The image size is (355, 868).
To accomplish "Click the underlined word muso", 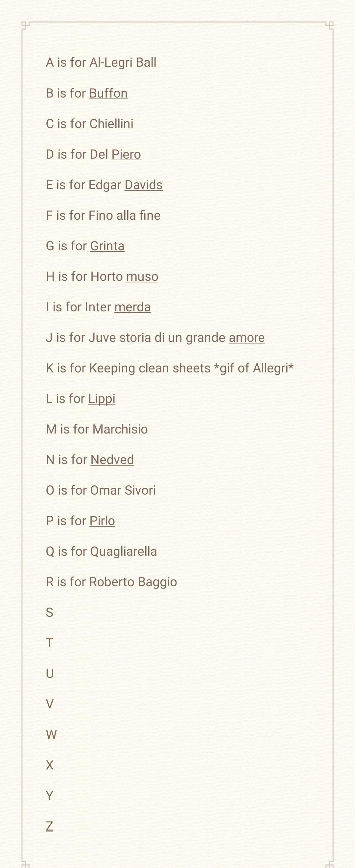I will pos(142,277).
